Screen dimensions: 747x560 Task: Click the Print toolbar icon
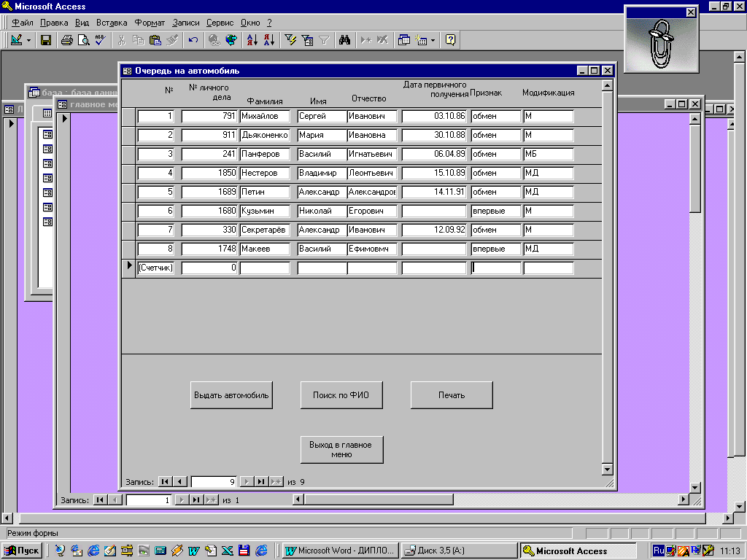click(66, 41)
